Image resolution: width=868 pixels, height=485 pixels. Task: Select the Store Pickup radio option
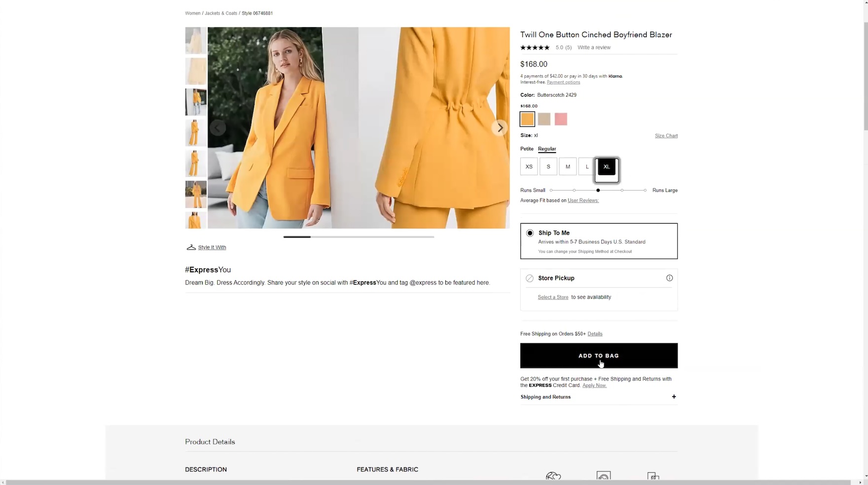[x=530, y=278]
